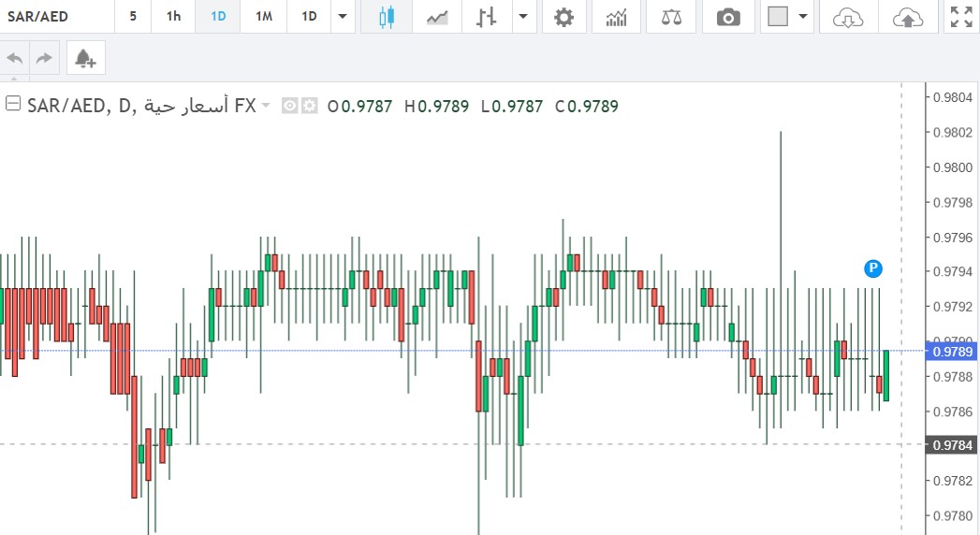
Task: Take a chart snapshot with camera
Action: (x=728, y=17)
